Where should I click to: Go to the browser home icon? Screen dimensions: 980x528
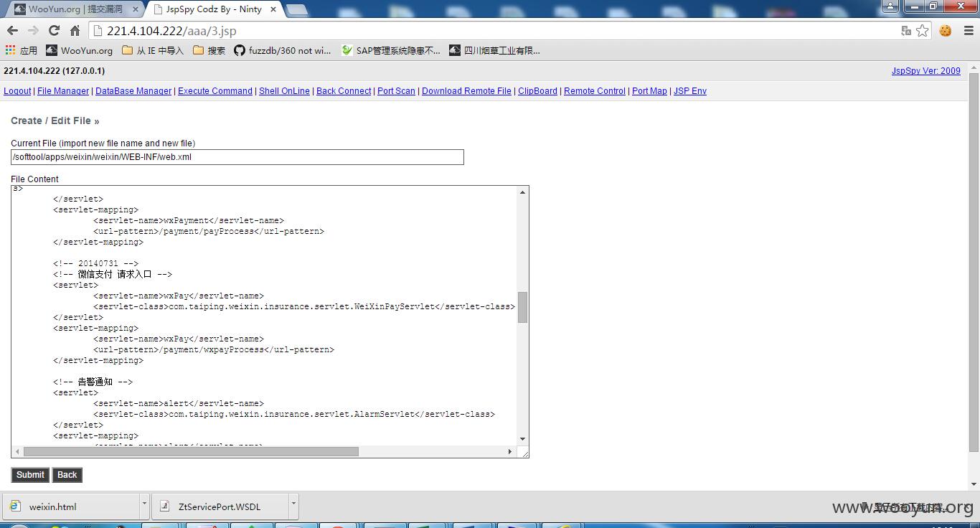(75, 30)
